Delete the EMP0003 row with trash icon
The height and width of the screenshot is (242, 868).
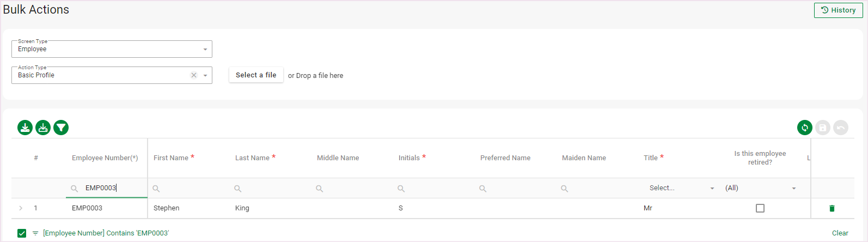(x=832, y=208)
